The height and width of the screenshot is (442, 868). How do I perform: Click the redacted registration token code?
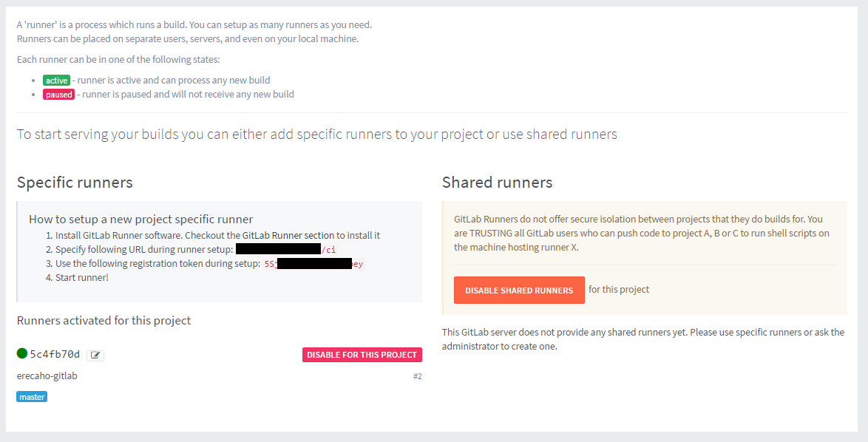tap(313, 263)
